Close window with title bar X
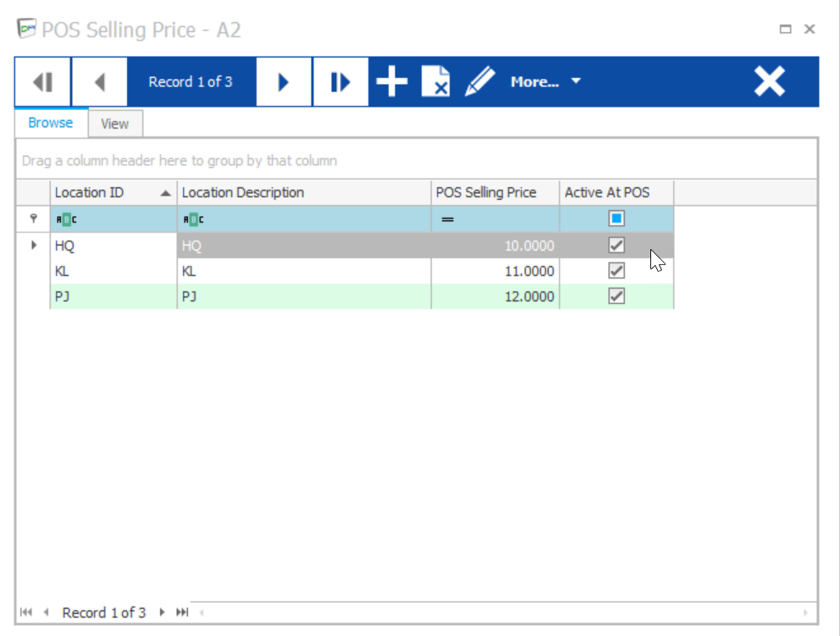Viewport: 840px width, 636px height. click(x=810, y=29)
